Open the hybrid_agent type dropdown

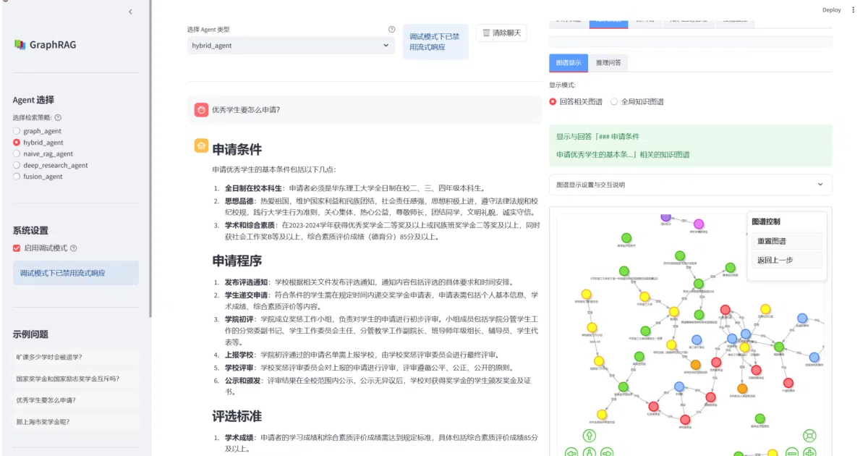click(x=291, y=46)
